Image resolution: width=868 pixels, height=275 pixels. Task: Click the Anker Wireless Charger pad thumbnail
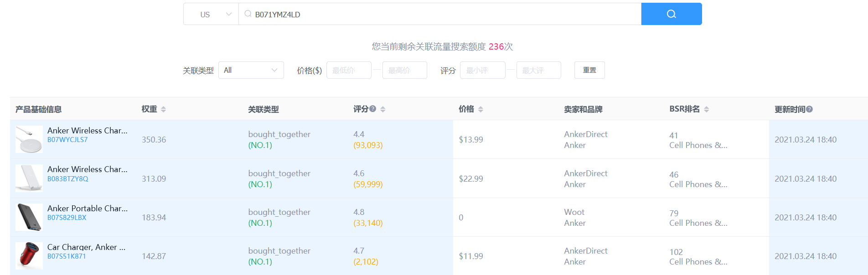click(x=29, y=139)
